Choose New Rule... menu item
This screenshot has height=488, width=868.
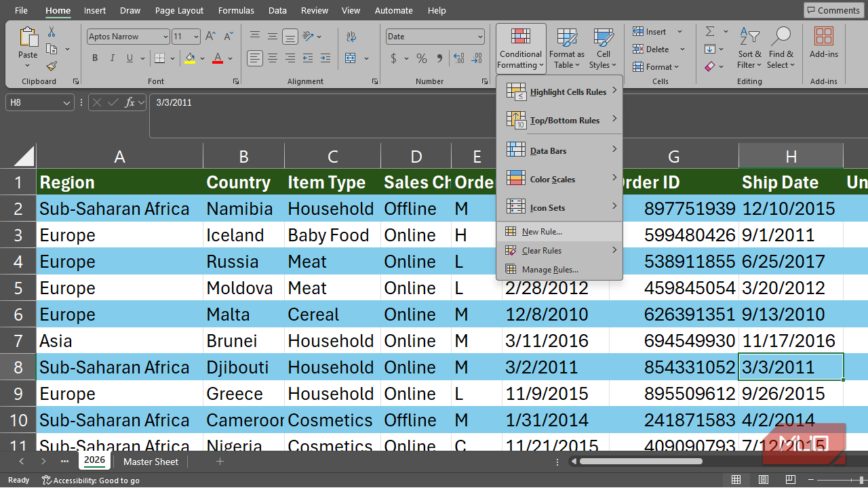tap(559, 232)
